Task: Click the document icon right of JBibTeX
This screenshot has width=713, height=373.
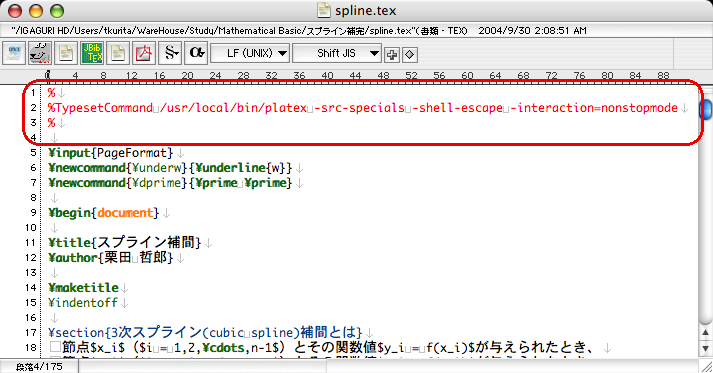Action: pyautogui.click(x=118, y=53)
